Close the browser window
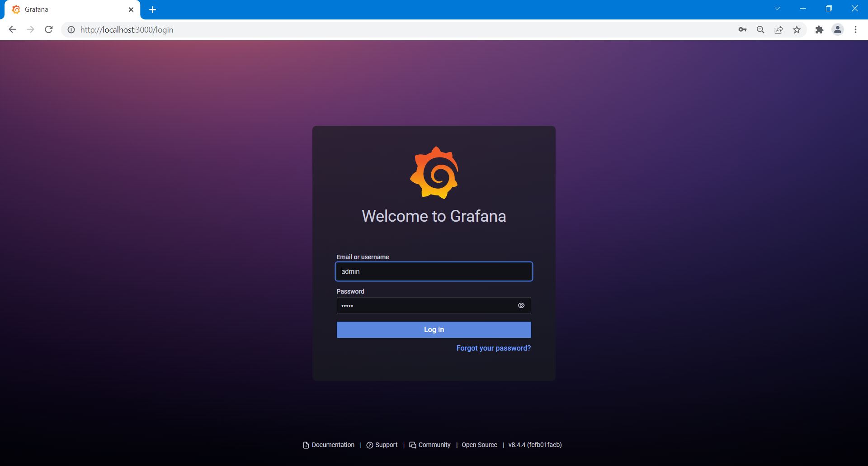The height and width of the screenshot is (466, 868). [855, 9]
